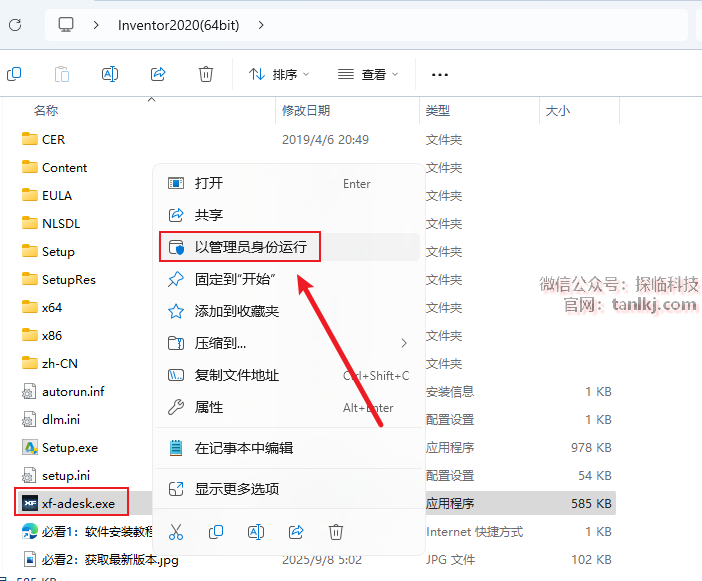Select the zh-CN folder
Viewport: 702px width, 581px height.
point(50,363)
